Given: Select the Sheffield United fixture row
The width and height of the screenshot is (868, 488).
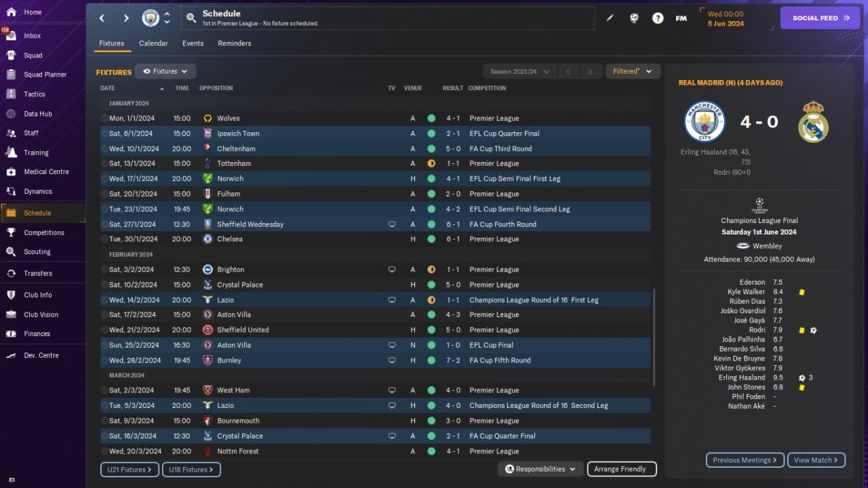Looking at the screenshot, I should [375, 330].
